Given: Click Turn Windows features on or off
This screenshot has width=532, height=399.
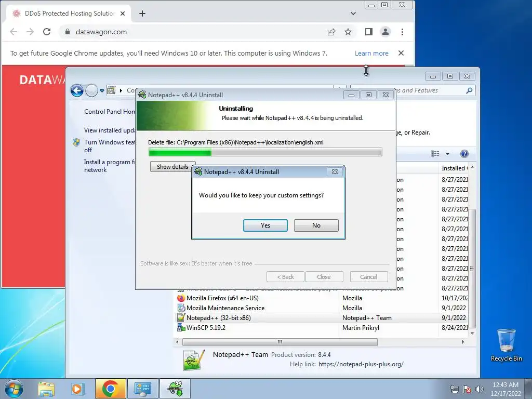Looking at the screenshot, I should 110,146.
